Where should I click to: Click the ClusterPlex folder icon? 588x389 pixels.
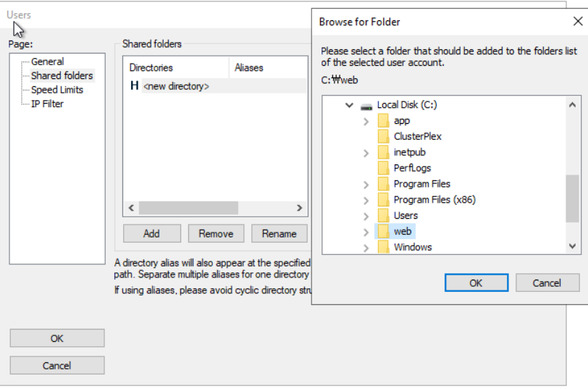pyautogui.click(x=383, y=136)
